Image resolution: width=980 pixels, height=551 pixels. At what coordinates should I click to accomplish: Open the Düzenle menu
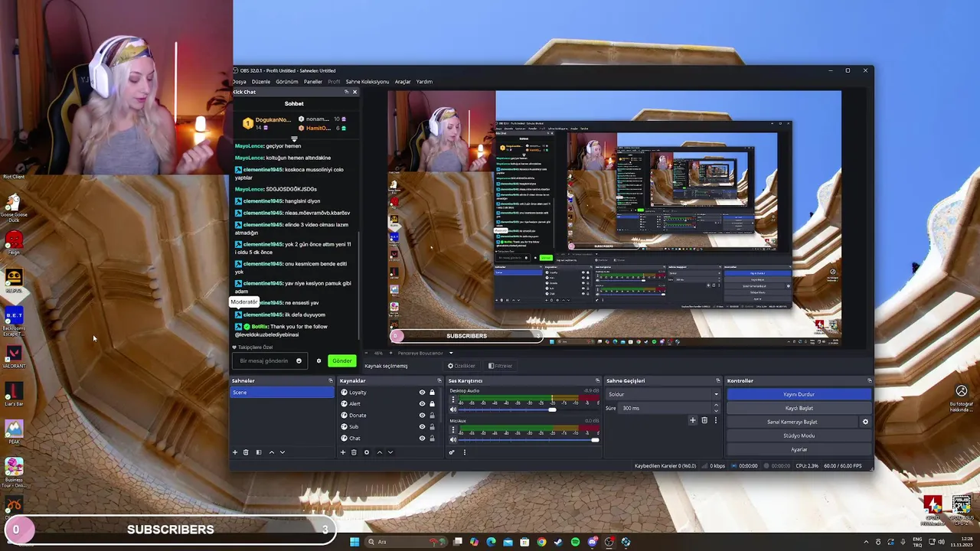pyautogui.click(x=261, y=82)
